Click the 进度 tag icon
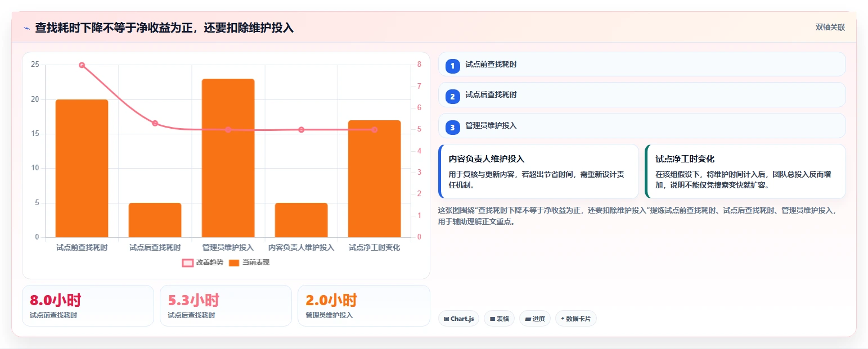The width and height of the screenshot is (868, 349). point(528,319)
